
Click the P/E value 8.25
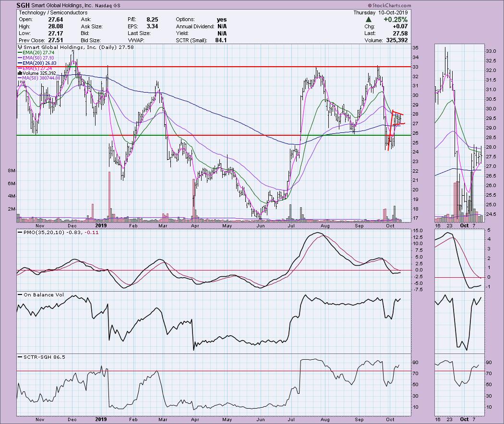[x=151, y=20]
